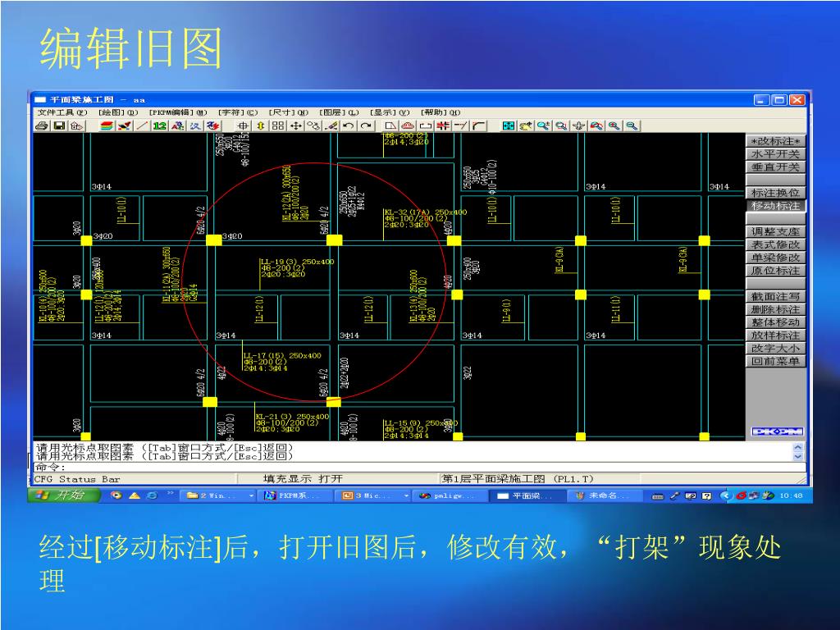Click the yellow up-down arrow icon
The height and width of the screenshot is (630, 840).
260,126
